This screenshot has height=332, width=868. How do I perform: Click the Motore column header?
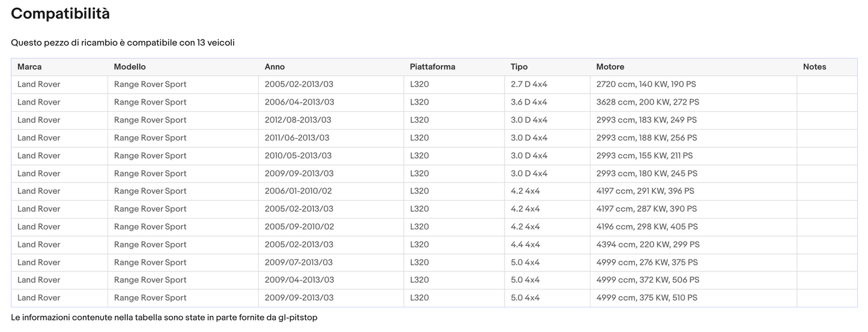(x=610, y=67)
